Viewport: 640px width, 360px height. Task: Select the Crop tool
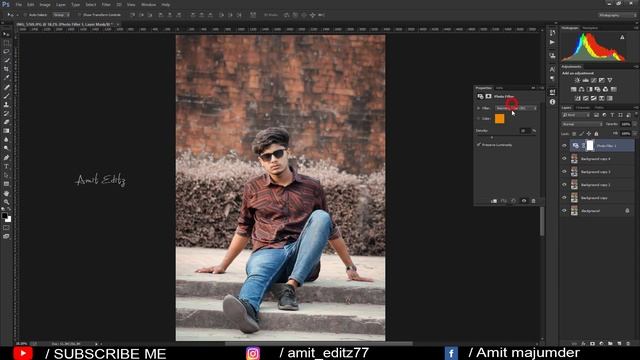pos(6,69)
